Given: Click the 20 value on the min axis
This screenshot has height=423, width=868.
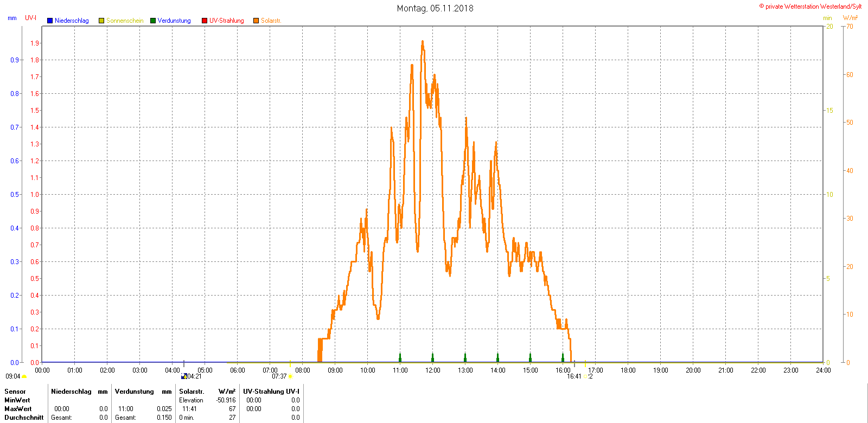Looking at the screenshot, I should click(829, 27).
